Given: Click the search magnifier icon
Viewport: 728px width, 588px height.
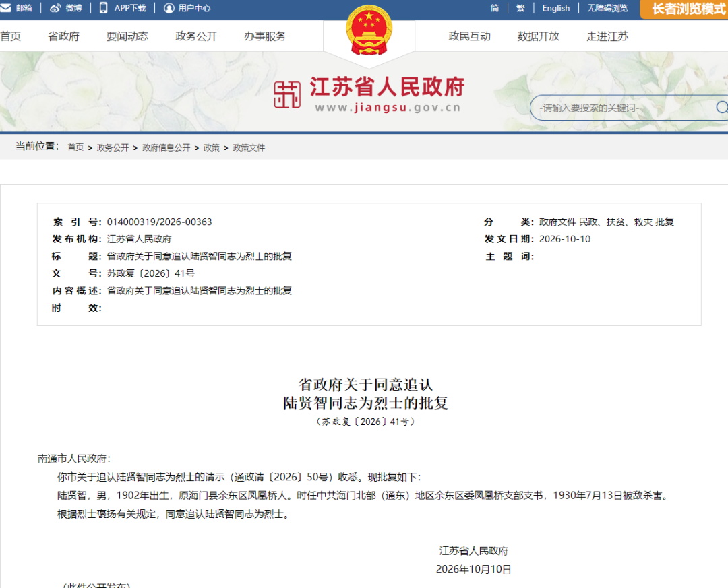Looking at the screenshot, I should click(721, 108).
